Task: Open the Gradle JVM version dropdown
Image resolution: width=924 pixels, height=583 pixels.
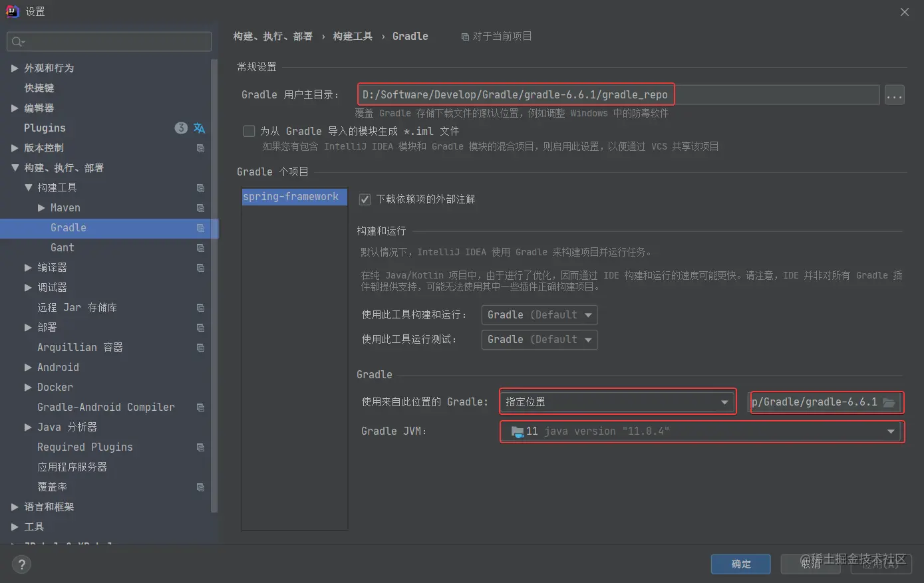Action: [701, 431]
